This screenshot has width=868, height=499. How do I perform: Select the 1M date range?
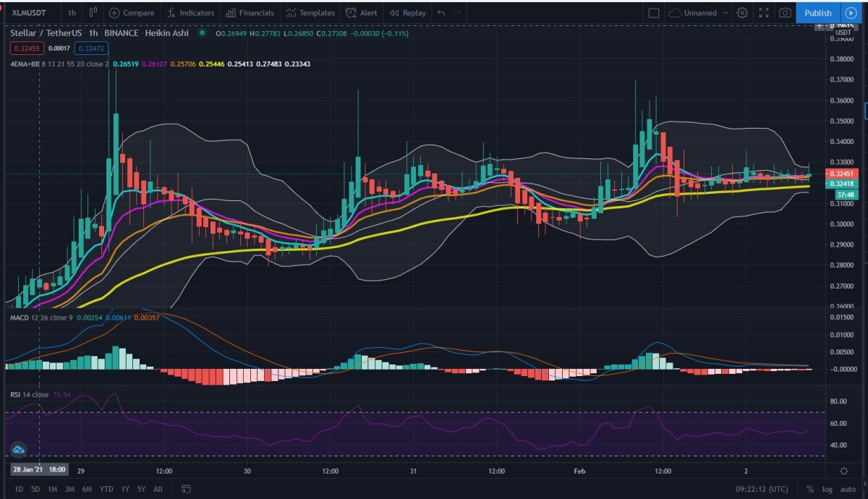click(x=53, y=489)
